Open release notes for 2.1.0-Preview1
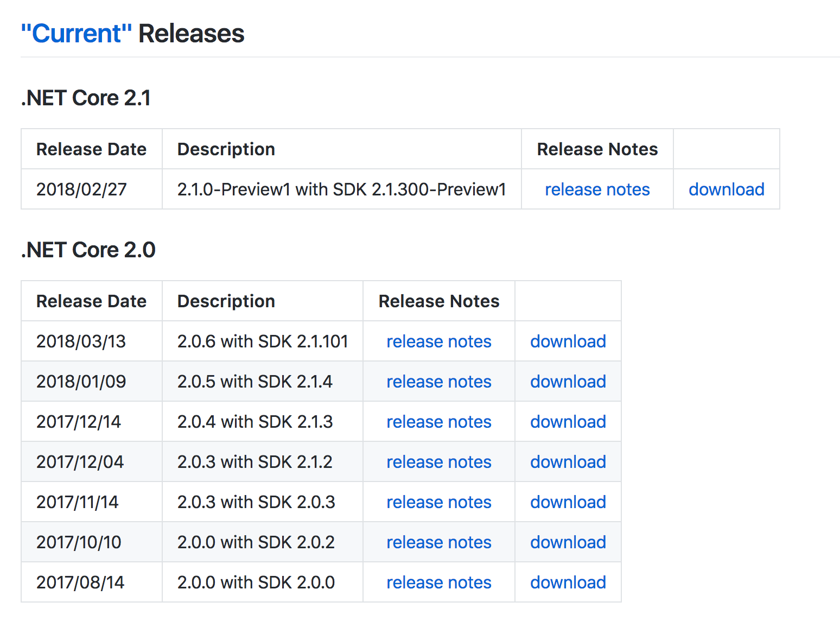The height and width of the screenshot is (621, 840). [x=597, y=189]
